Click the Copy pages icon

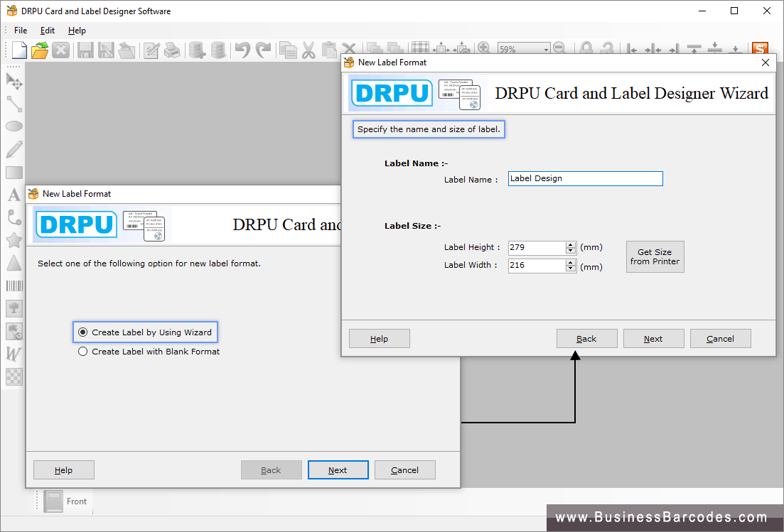[x=288, y=50]
